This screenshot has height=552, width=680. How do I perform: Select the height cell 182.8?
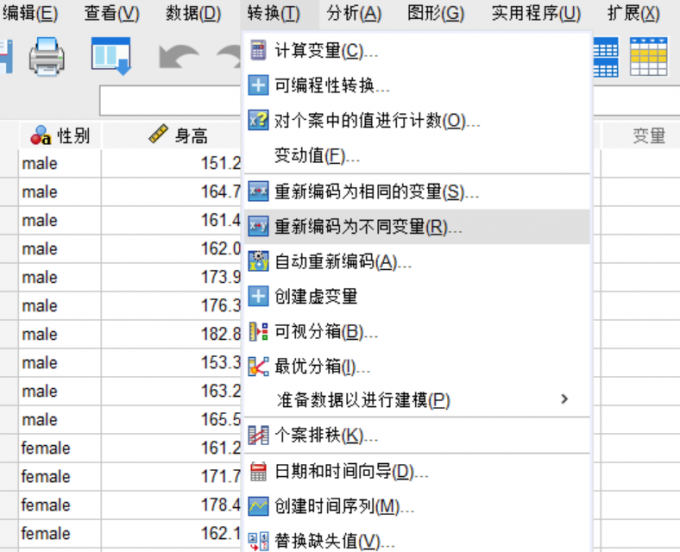[x=171, y=334]
